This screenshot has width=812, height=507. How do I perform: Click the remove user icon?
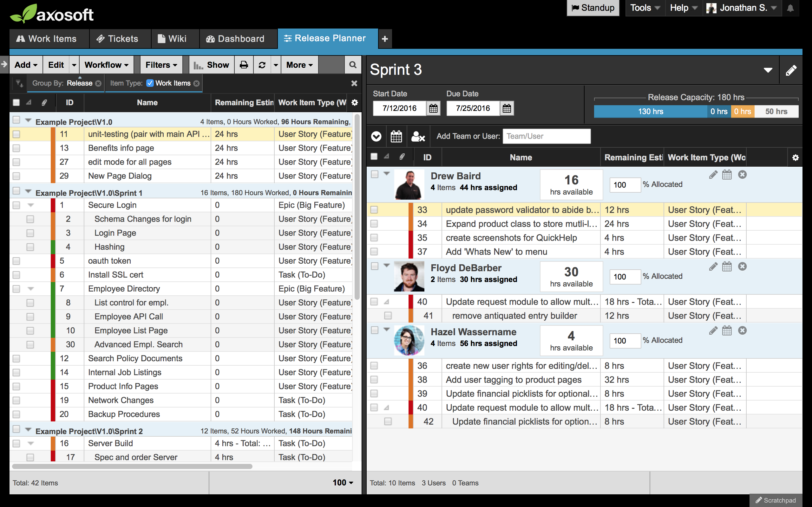(x=418, y=137)
